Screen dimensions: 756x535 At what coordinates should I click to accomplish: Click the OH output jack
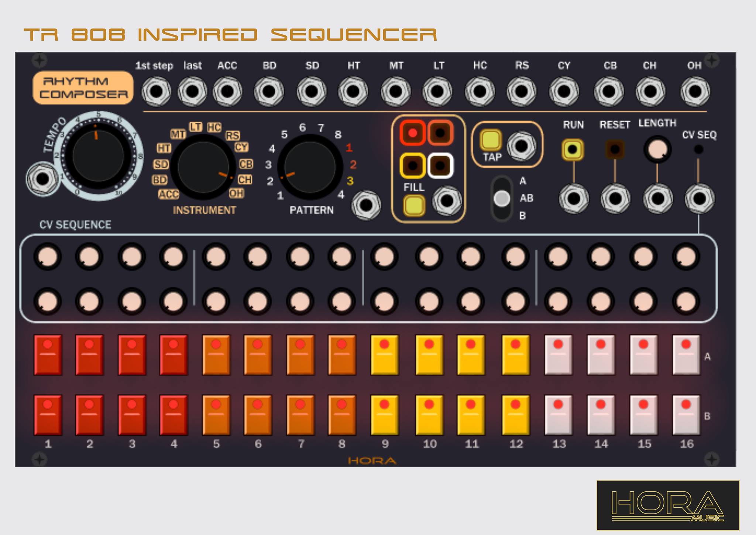tap(694, 90)
